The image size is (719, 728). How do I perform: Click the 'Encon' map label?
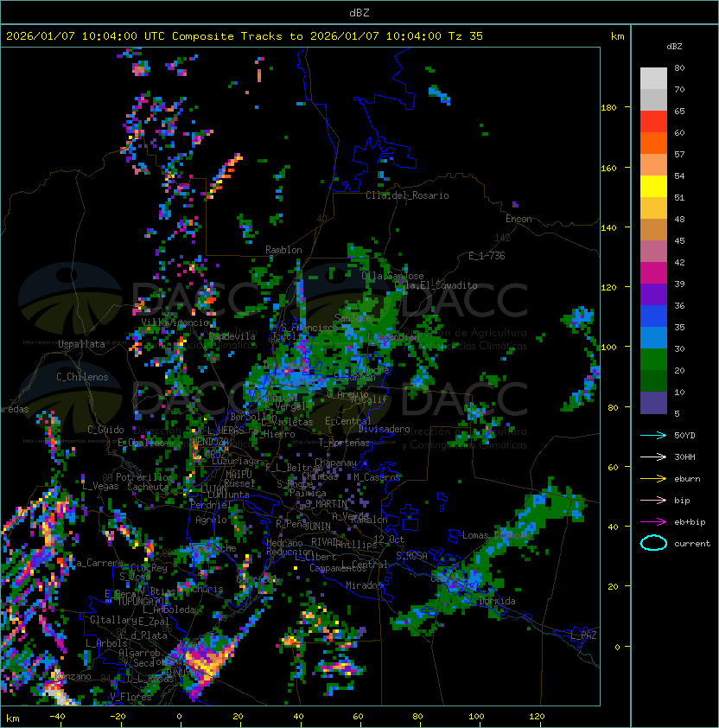pos(519,219)
